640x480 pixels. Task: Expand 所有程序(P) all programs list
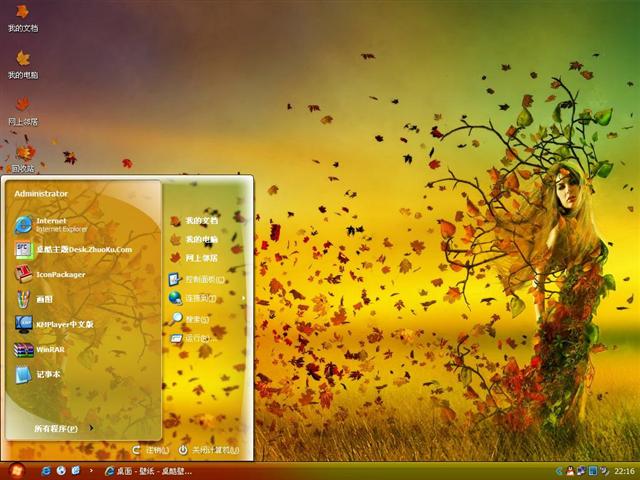(x=64, y=428)
